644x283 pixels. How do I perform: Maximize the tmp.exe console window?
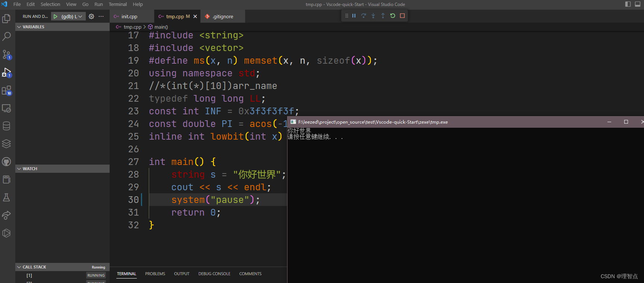626,122
